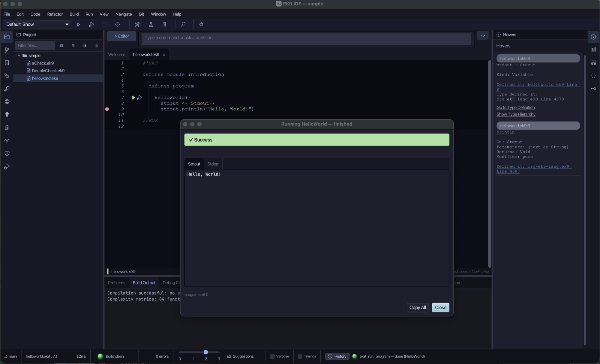The width and height of the screenshot is (600, 364).
Task: Switch to the Problems tab
Action: [117, 283]
